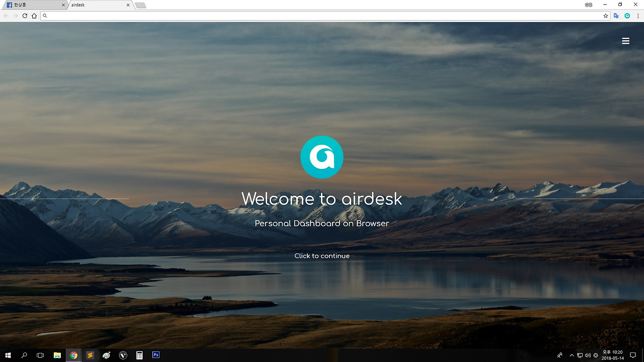Launch File Explorer from the taskbar
Viewport: 644px width, 362px height.
pos(57,355)
